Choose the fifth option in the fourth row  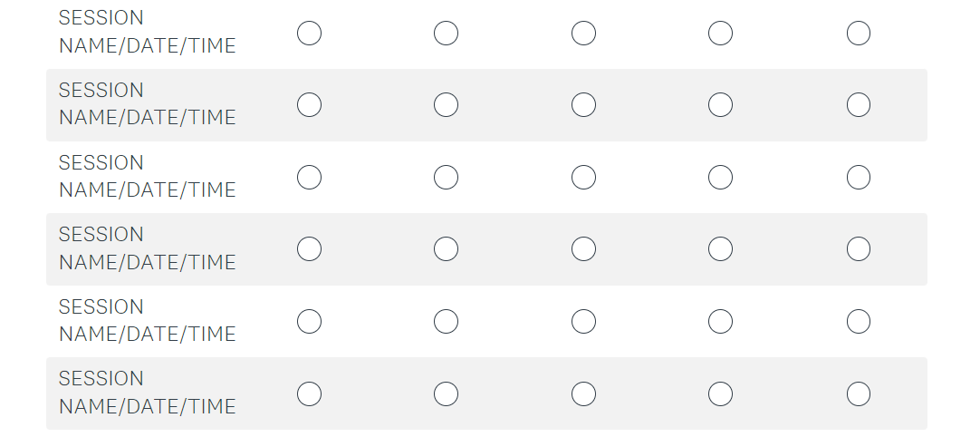coord(859,249)
